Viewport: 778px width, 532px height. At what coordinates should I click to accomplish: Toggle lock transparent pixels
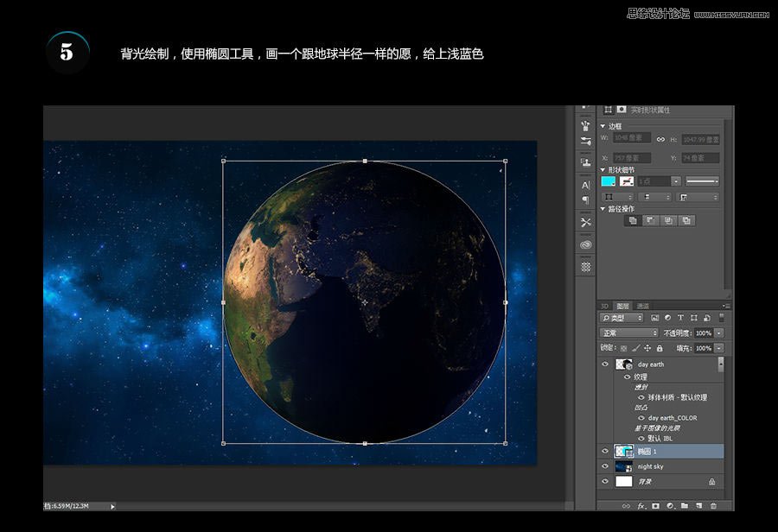click(623, 348)
